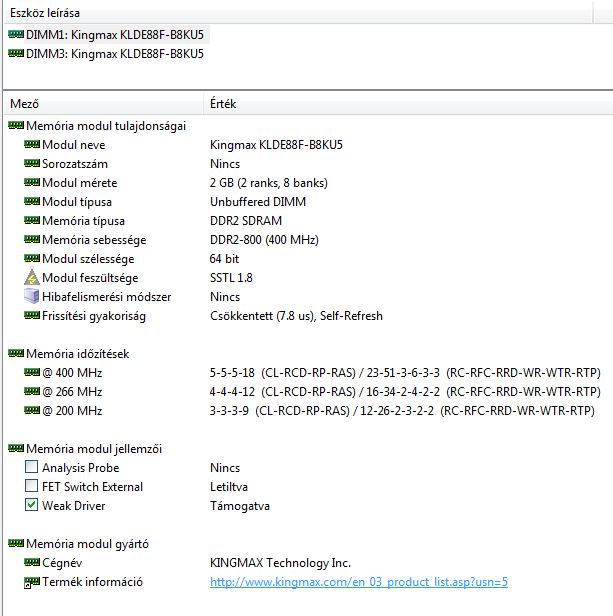613x616 pixels.
Task: Click icon beside Memória időzítések header
Action: click(16, 354)
